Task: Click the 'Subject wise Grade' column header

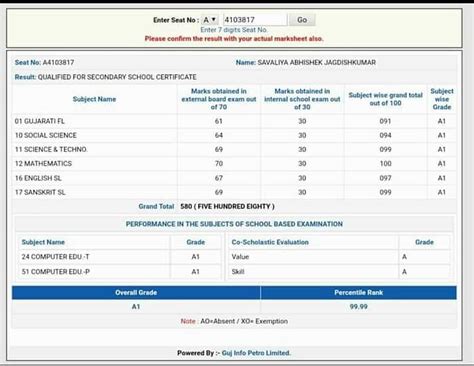Action: click(x=442, y=99)
